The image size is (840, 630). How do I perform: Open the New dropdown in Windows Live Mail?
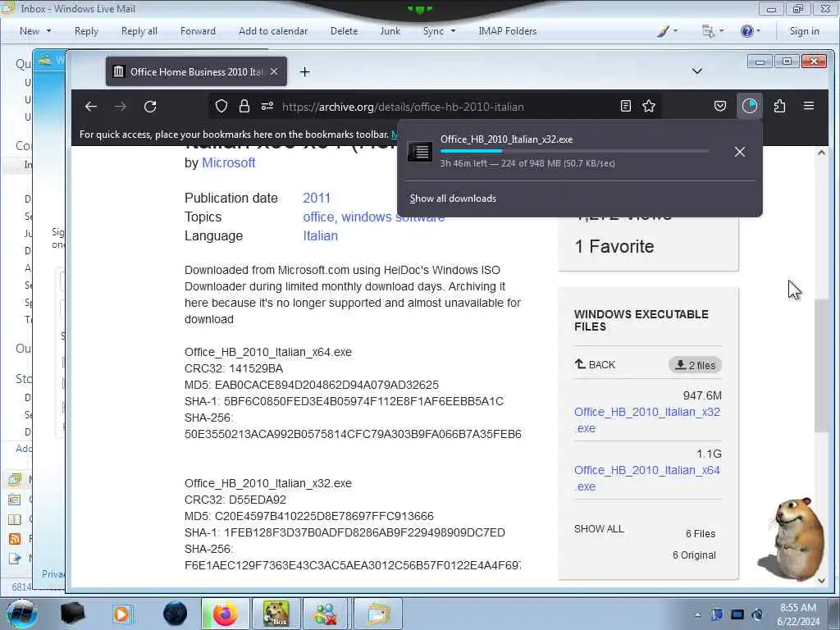tap(35, 31)
